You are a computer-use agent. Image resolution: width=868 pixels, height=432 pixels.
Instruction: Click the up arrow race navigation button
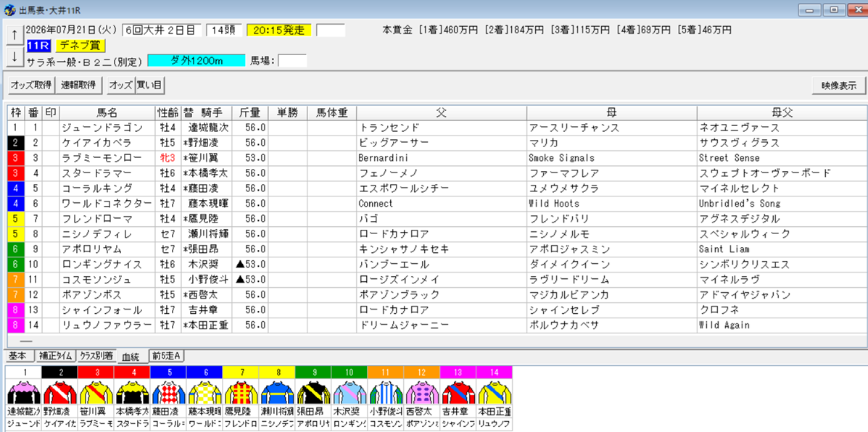15,35
